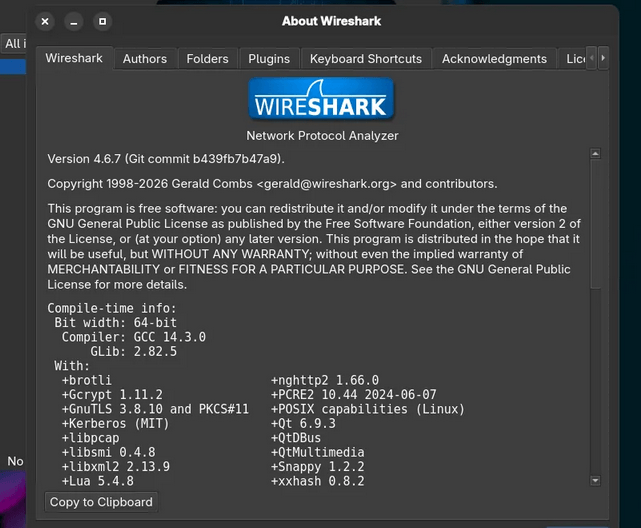641x528 pixels.
Task: Click the '+brotli' entry
Action: tap(87, 380)
